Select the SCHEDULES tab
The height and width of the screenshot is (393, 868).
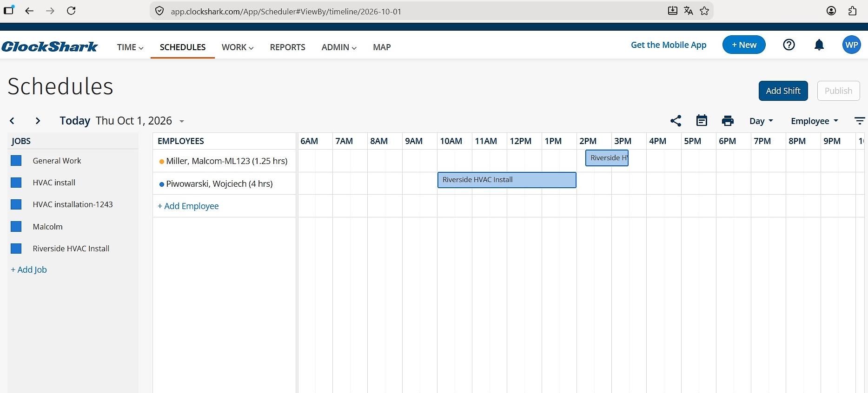183,47
